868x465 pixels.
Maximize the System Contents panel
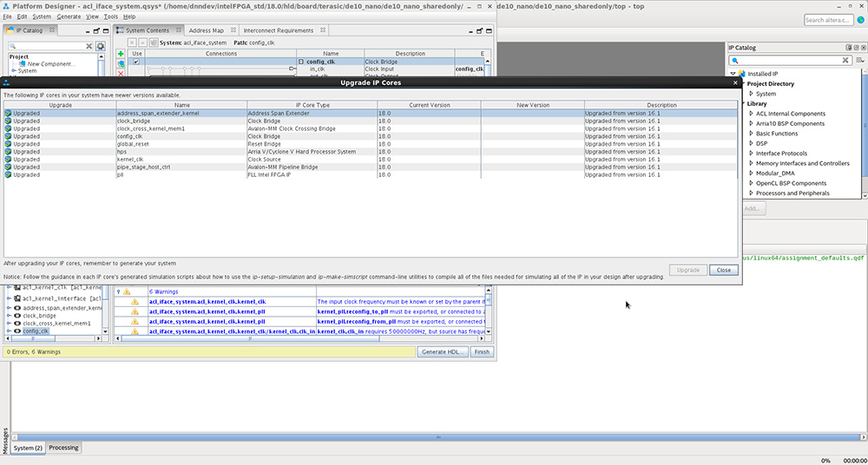[489, 30]
